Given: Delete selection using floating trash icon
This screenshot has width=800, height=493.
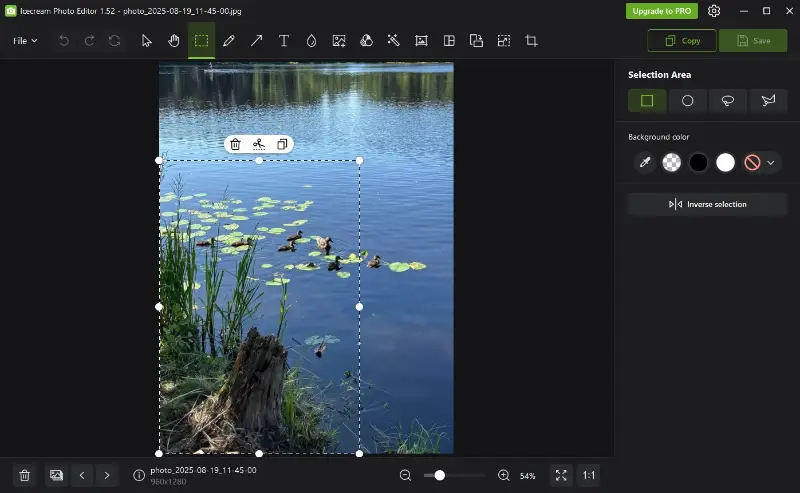Looking at the screenshot, I should [x=235, y=144].
